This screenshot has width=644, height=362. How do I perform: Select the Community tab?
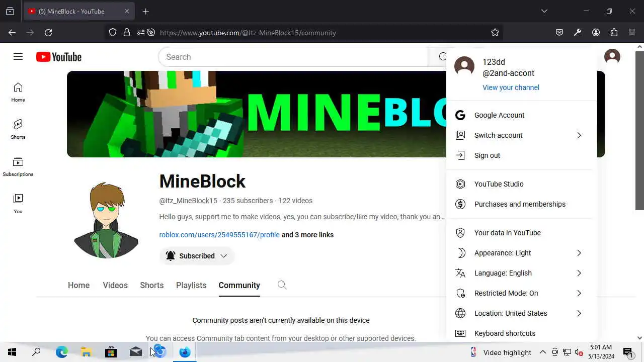coord(239,285)
